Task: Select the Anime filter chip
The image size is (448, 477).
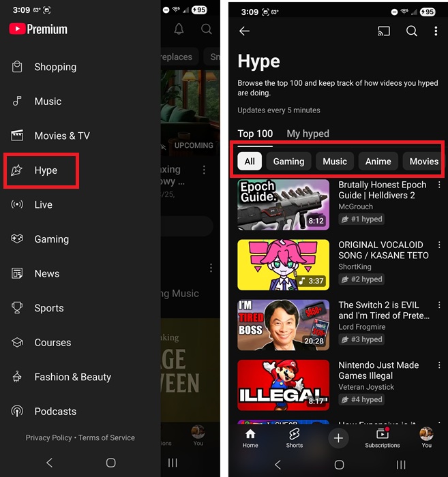Action: 378,161
